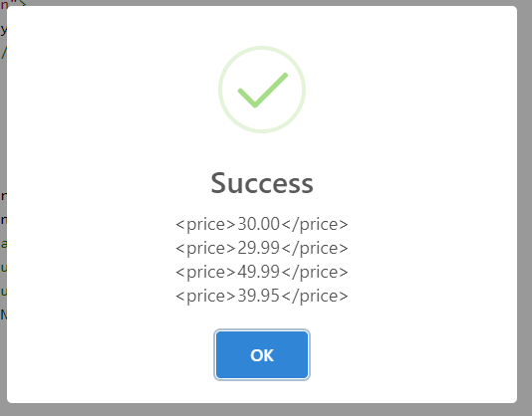Click the upper clipped green "u" letter
This screenshot has height=416, width=532.
[x=3, y=267]
